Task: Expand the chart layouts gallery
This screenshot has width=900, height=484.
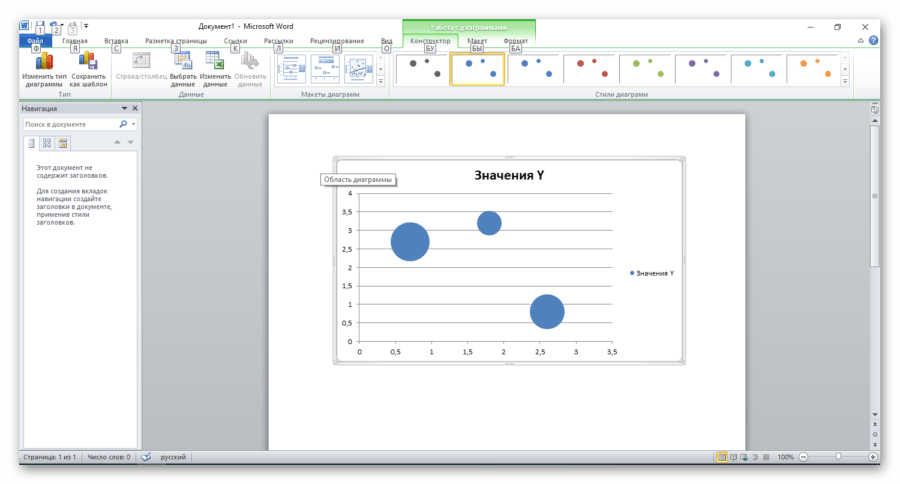Action: tap(380, 81)
